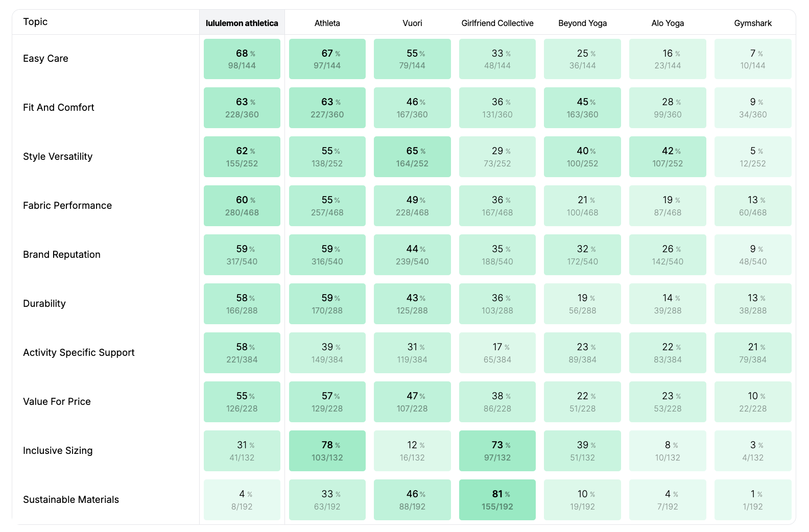Open the 68% 98/144 lululemon Easy Care cell
809x532 pixels.
pyautogui.click(x=242, y=59)
